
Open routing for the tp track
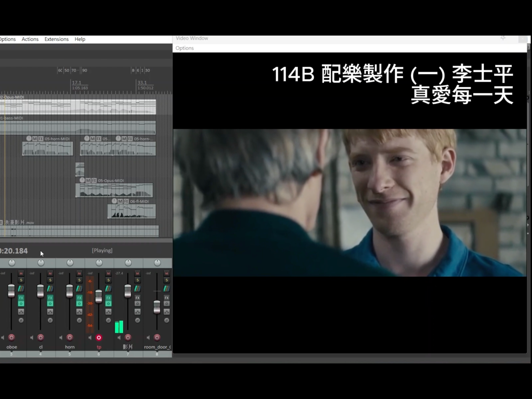[x=108, y=289]
